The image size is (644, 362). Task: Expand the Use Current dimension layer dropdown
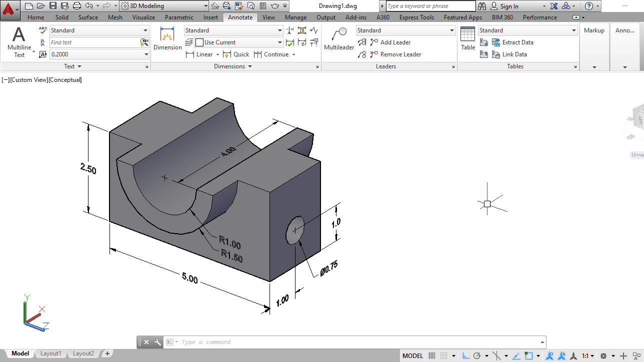pyautogui.click(x=279, y=42)
